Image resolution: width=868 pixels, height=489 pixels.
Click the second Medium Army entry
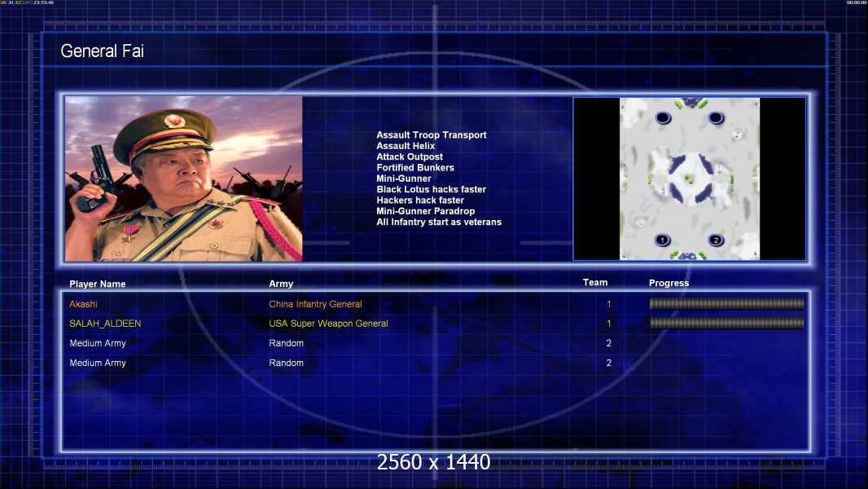pyautogui.click(x=98, y=363)
